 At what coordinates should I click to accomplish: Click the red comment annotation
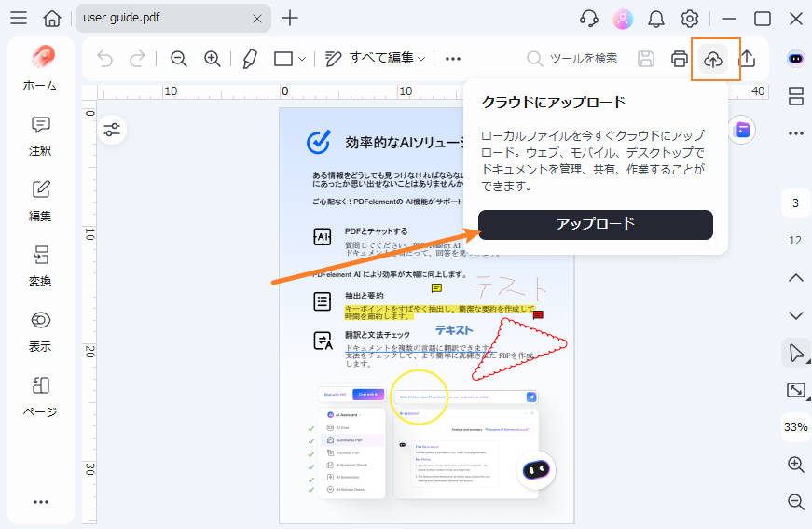pyautogui.click(x=538, y=314)
